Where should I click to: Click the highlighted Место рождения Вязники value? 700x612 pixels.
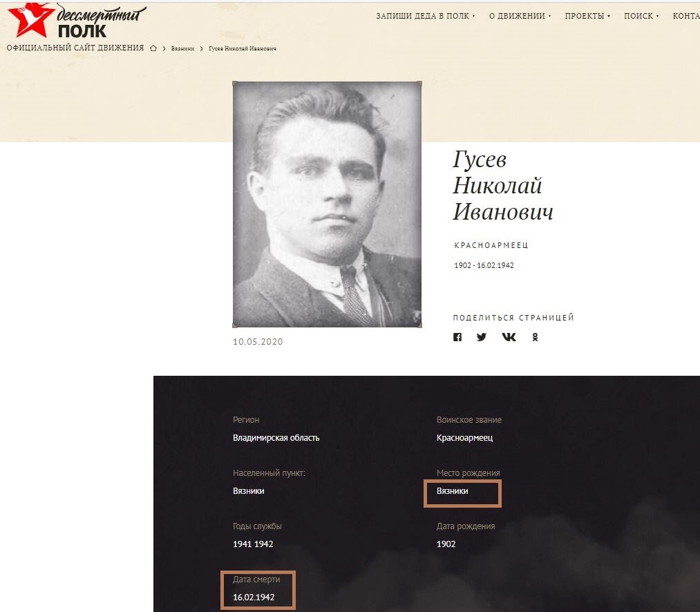(462, 493)
